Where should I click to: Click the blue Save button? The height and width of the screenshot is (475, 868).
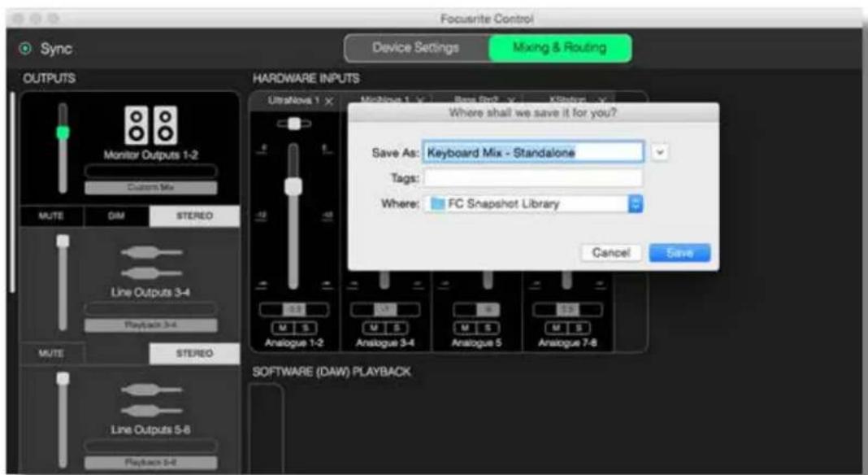click(679, 253)
